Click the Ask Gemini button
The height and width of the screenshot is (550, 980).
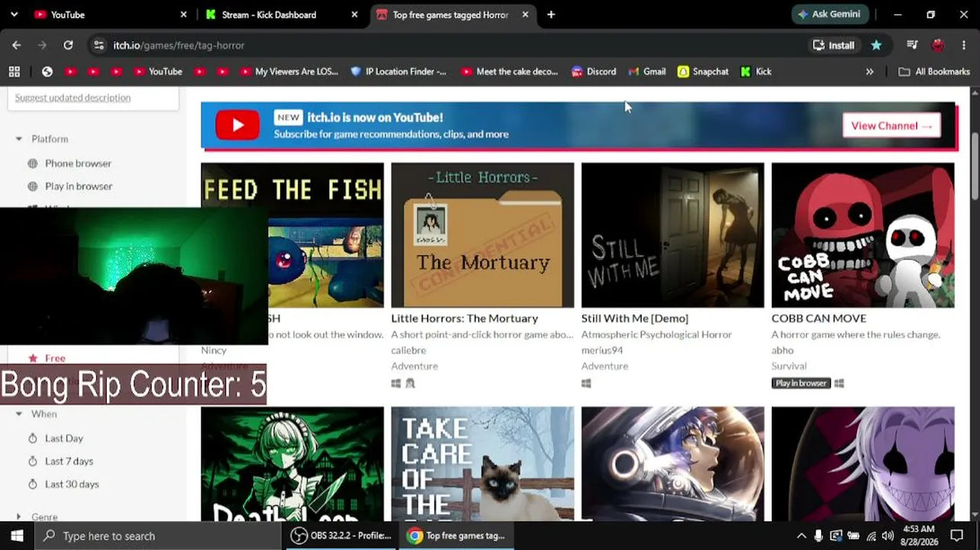coord(829,15)
